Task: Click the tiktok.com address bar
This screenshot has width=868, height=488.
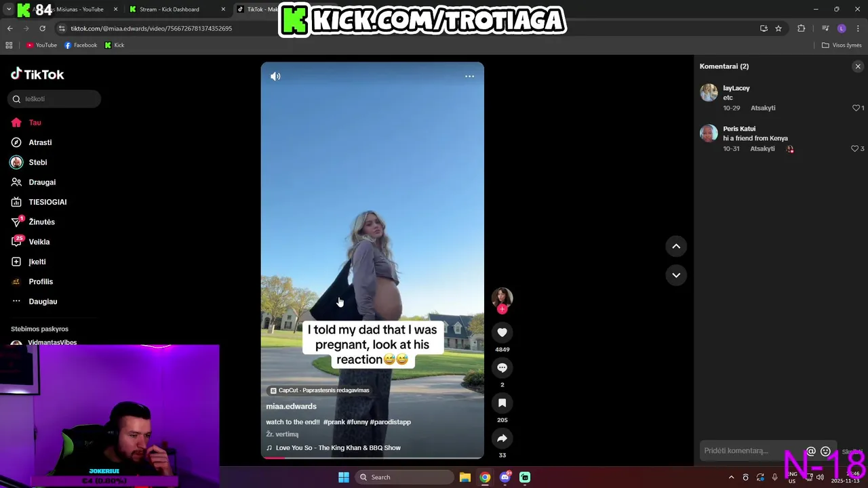Action: [x=407, y=28]
